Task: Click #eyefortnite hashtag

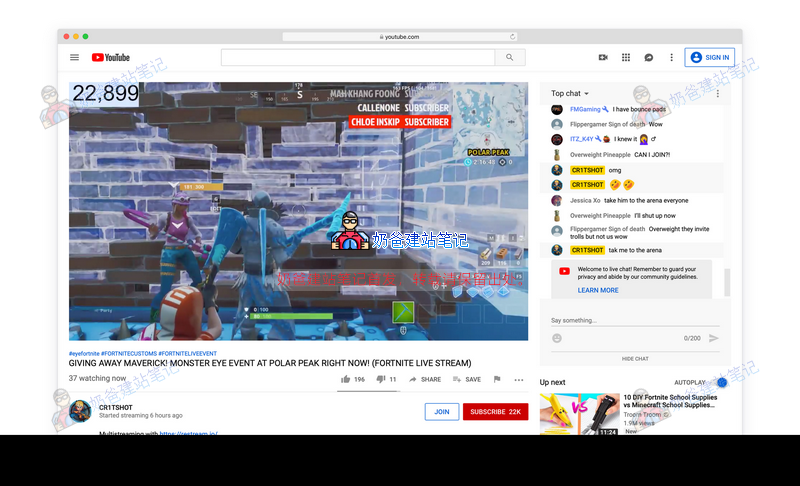Action: (x=84, y=353)
